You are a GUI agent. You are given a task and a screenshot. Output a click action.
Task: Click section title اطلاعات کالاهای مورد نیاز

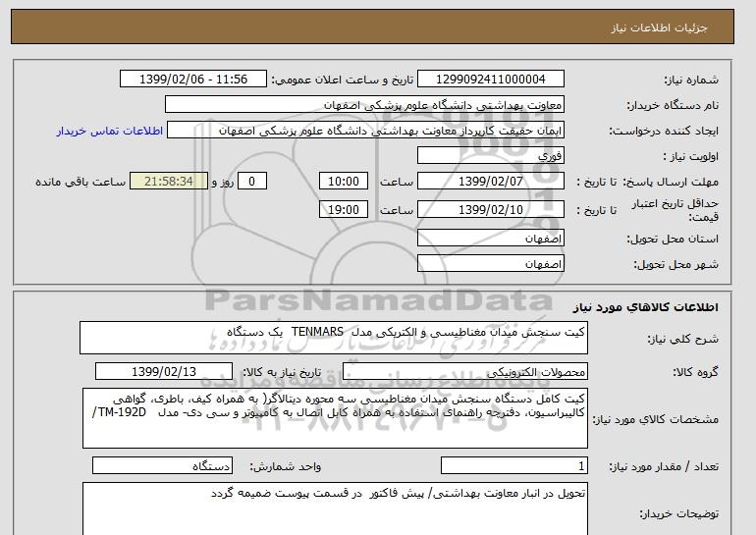[x=646, y=307]
